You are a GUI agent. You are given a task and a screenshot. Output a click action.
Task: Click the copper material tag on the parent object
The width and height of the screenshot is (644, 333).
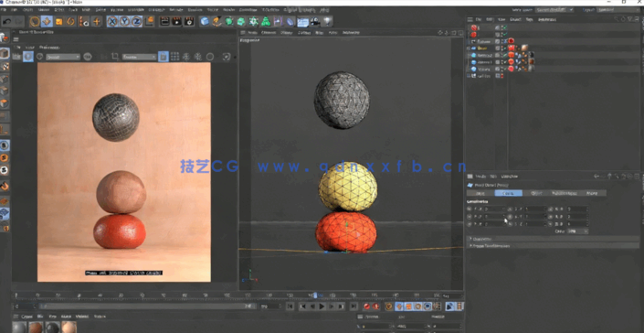click(525, 48)
